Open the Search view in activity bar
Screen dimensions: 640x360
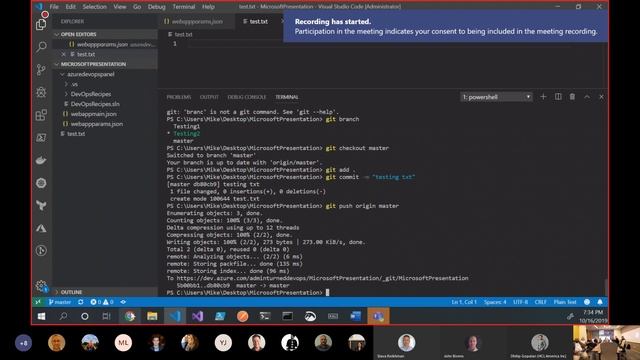click(x=41, y=47)
